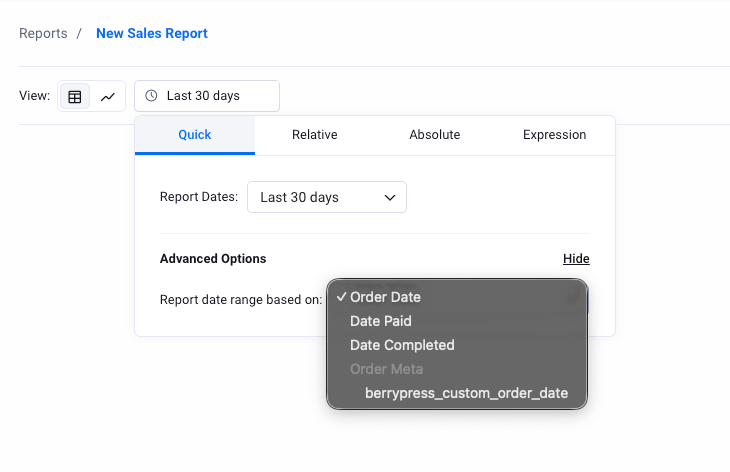This screenshot has width=730, height=472.
Task: Click New Sales Report breadcrumb title
Action: click(152, 34)
